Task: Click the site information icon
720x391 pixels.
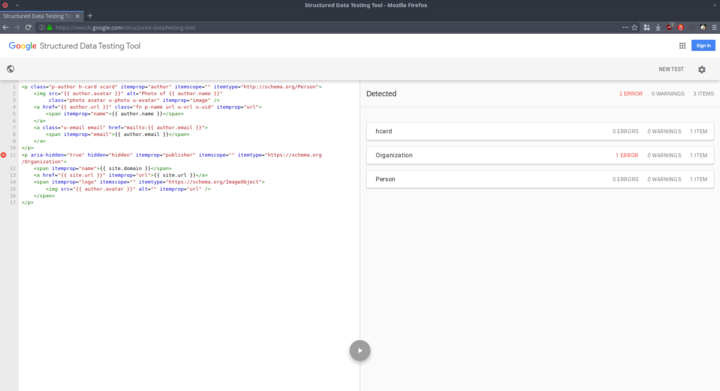Action: pos(42,28)
